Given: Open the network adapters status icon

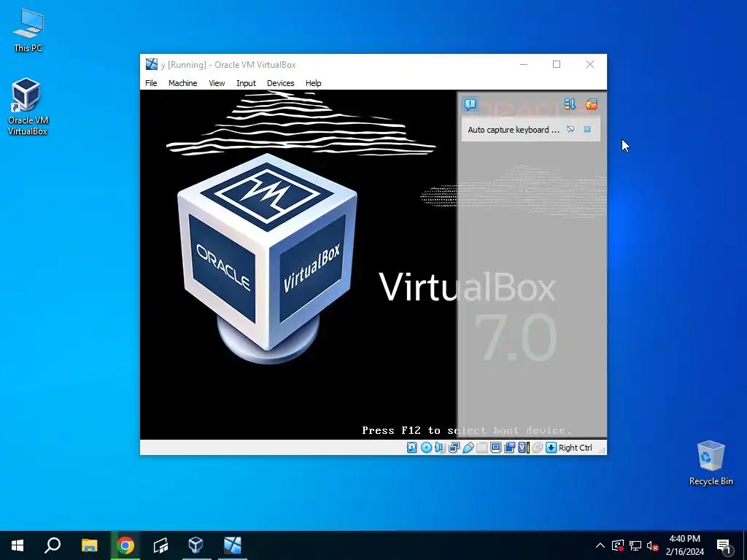Looking at the screenshot, I should (454, 448).
